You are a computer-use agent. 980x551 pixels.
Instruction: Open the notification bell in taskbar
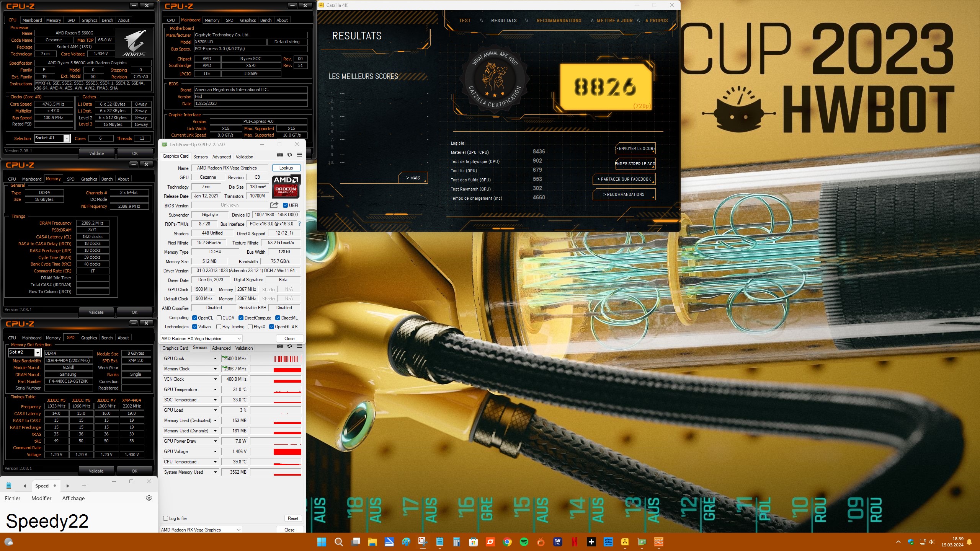pos(970,542)
